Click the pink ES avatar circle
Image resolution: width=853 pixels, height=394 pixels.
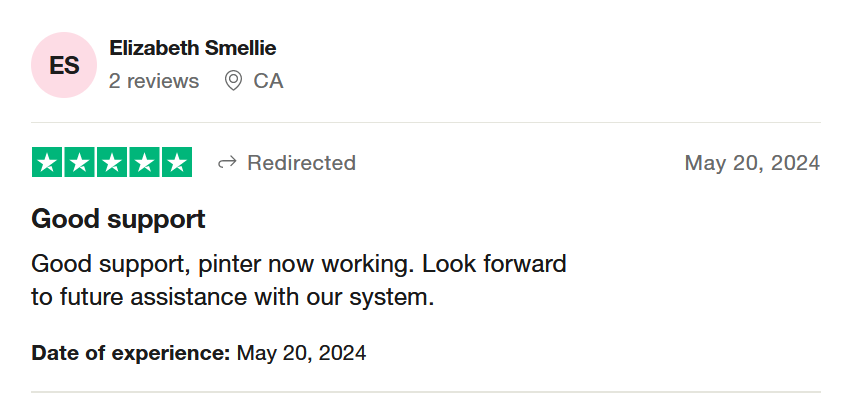pos(64,65)
